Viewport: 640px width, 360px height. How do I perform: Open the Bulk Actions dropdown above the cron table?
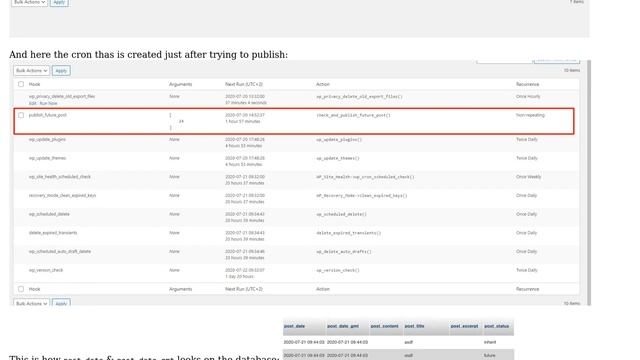(x=31, y=71)
